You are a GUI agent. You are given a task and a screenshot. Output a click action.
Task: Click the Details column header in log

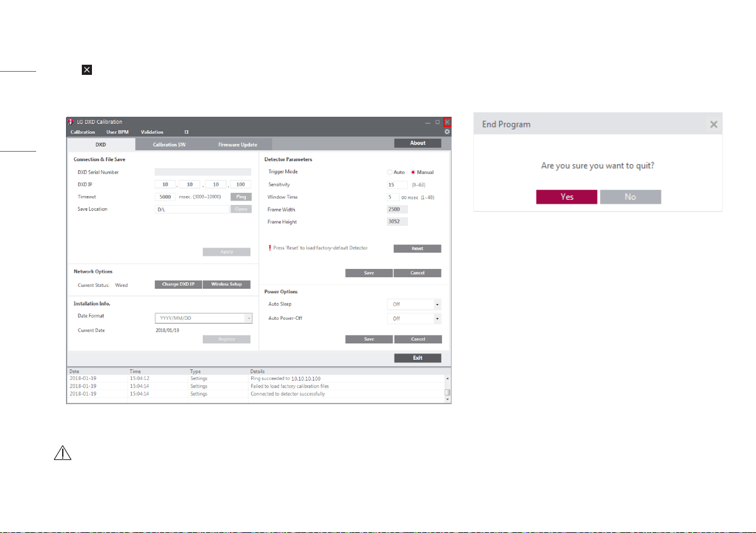point(257,371)
